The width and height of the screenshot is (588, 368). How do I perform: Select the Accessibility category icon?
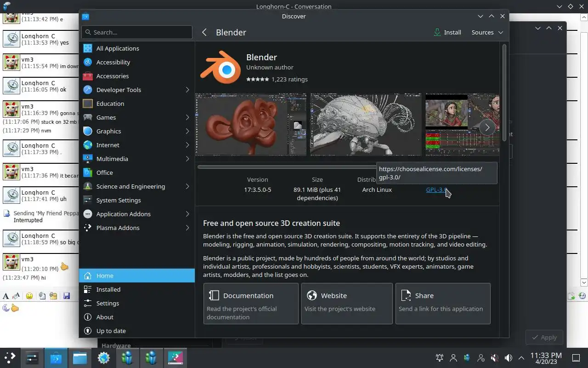coord(88,62)
